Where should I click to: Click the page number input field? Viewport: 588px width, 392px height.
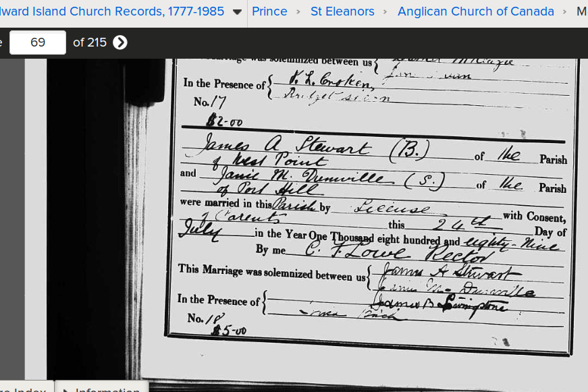point(38,43)
